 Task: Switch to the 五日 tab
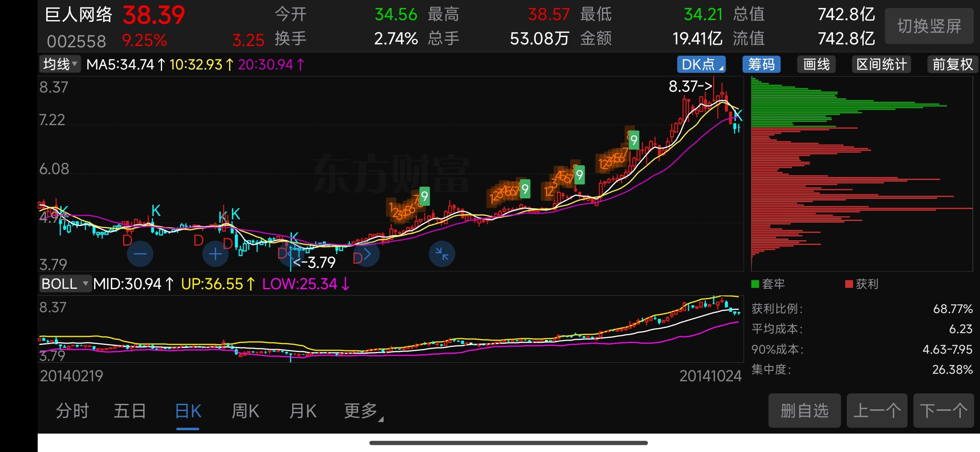pos(130,411)
